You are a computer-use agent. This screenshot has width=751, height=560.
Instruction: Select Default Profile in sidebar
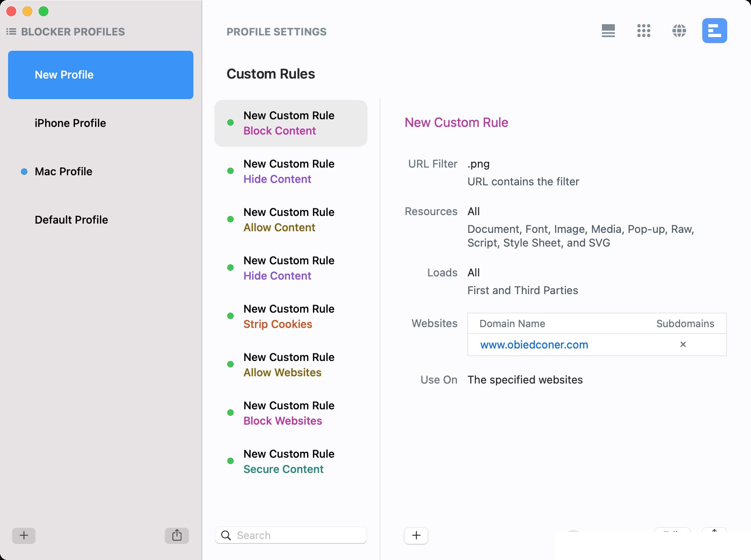pos(101,220)
